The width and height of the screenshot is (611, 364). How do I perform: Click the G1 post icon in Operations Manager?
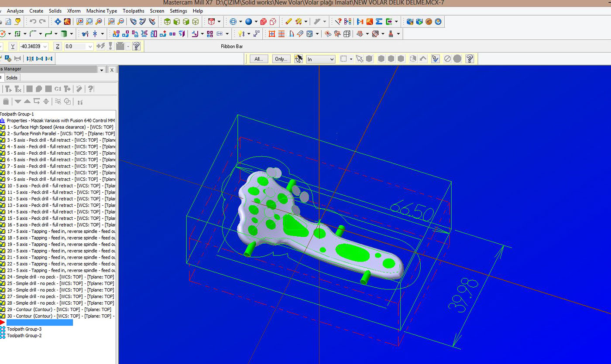click(58, 89)
